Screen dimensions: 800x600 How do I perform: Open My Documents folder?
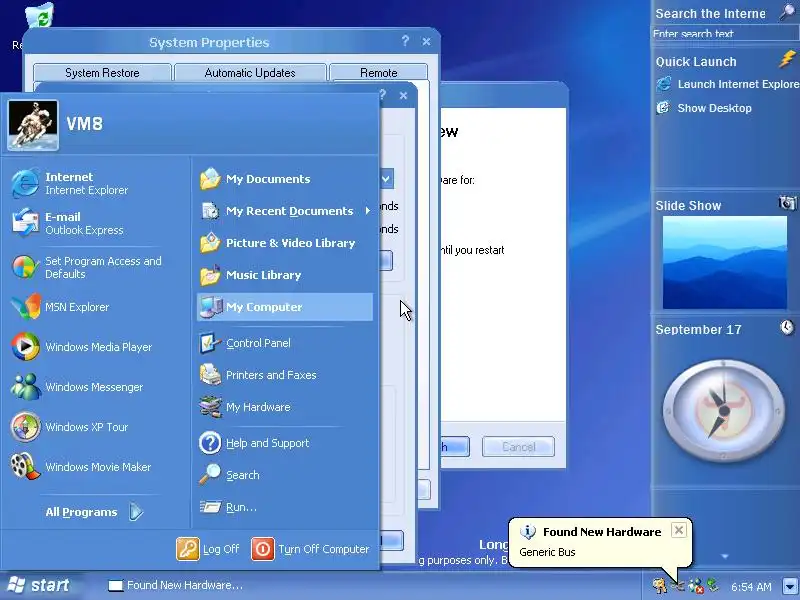coord(285,179)
